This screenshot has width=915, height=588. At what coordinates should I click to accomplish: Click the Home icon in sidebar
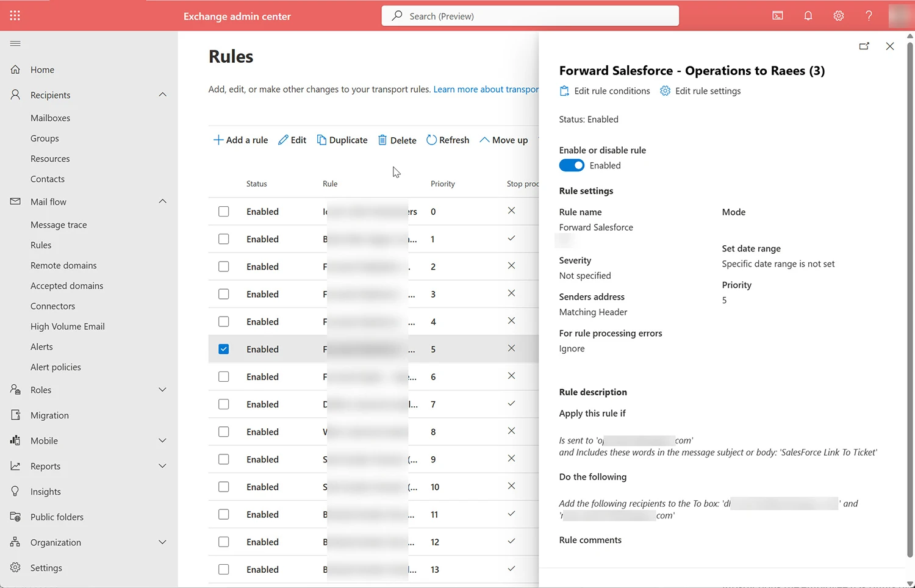[x=15, y=70]
